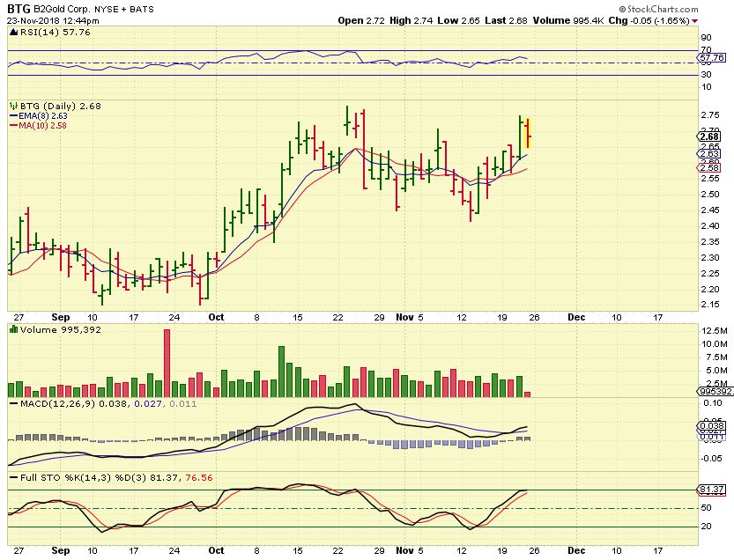Viewport: 734px width, 560px height.
Task: Click the BTG (Daily) 2.68 legend
Action: pyautogui.click(x=61, y=107)
